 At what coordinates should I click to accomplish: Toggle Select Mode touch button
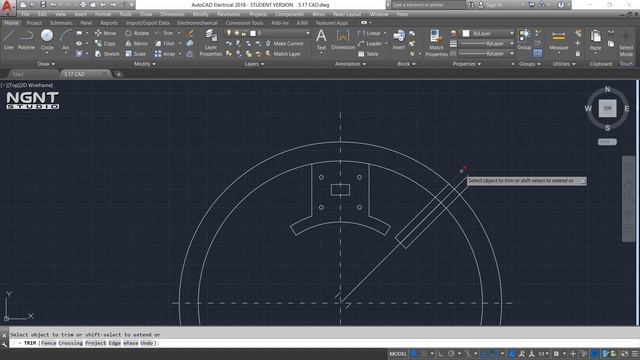coord(626,44)
